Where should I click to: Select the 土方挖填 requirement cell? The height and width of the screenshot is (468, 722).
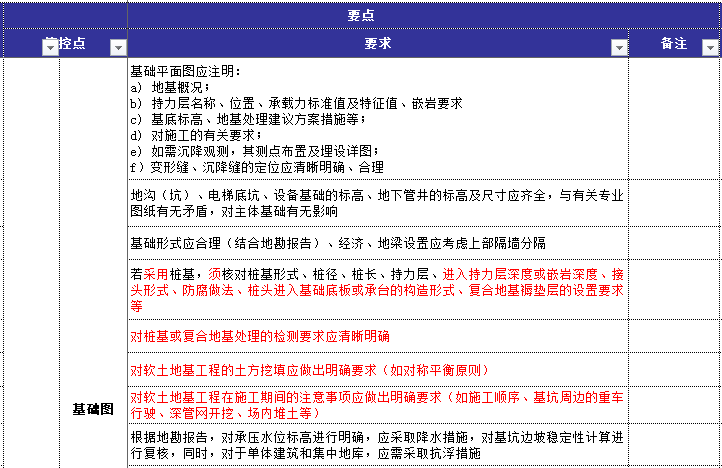coord(378,368)
